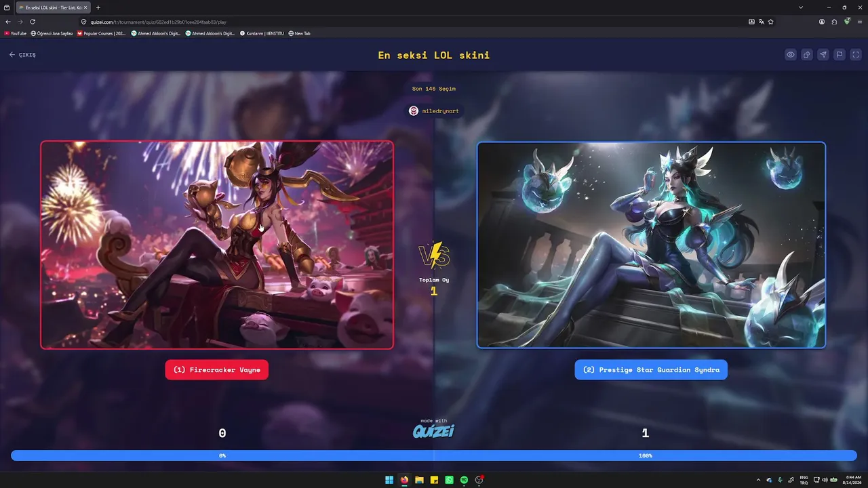
Task: Click the Firefox taskbar icon
Action: point(404,480)
